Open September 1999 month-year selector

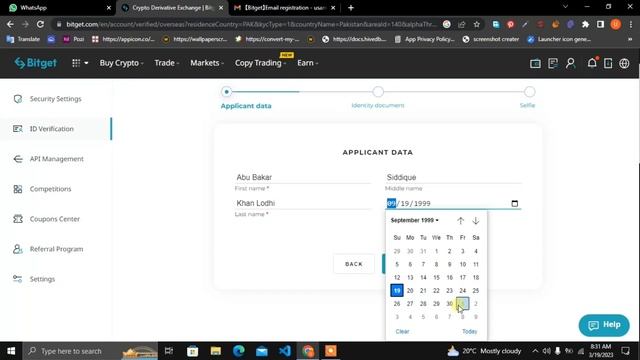(414, 220)
